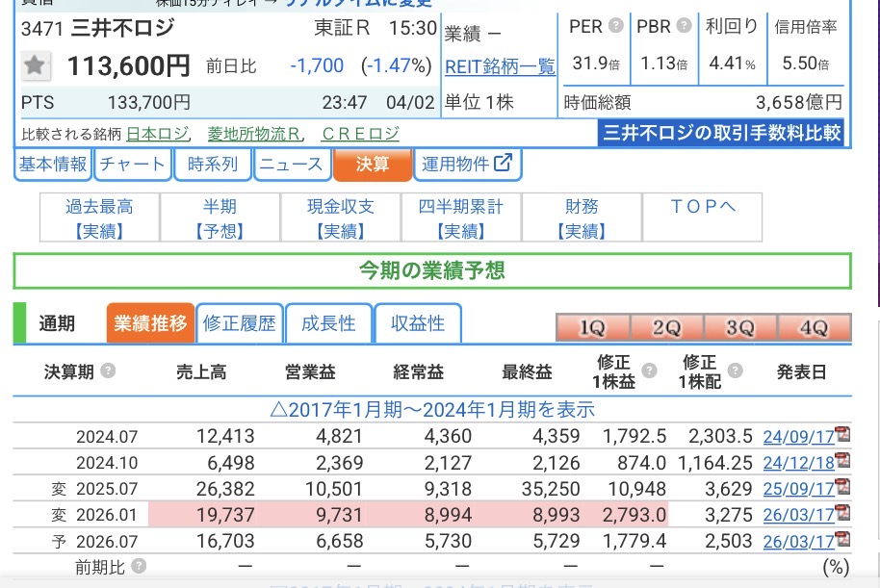Switch to the チャート tab

tap(132, 165)
